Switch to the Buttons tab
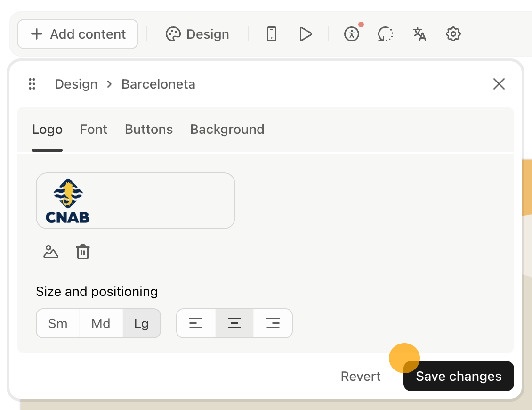The width and height of the screenshot is (532, 410). [149, 130]
